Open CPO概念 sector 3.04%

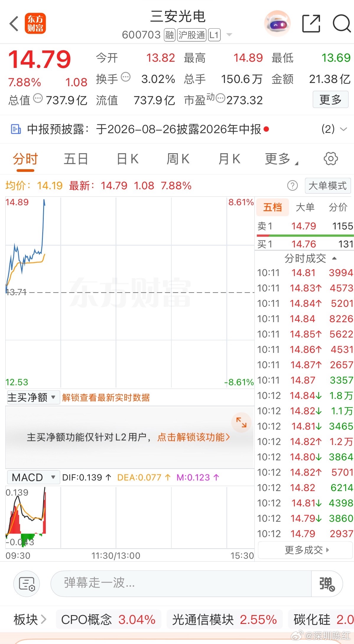108,619
